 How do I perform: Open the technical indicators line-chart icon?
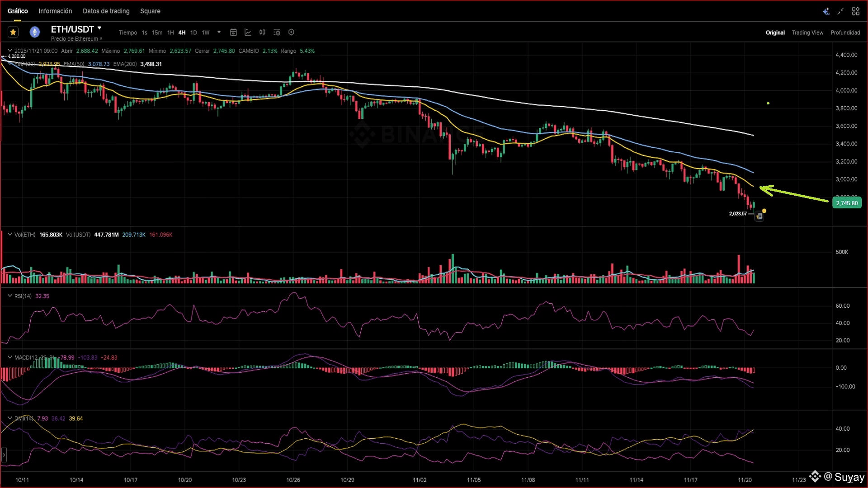(x=248, y=32)
